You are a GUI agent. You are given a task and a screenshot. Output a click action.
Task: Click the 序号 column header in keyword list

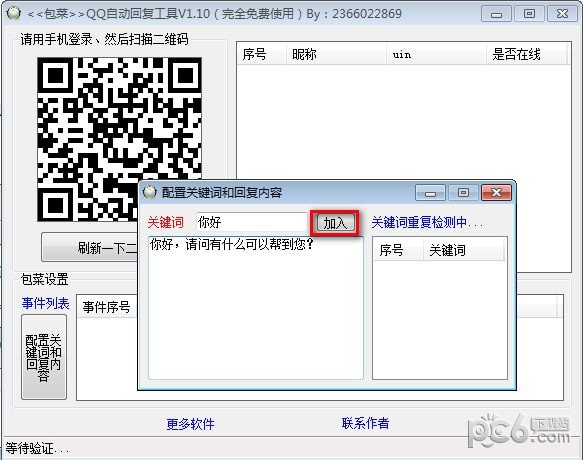(x=398, y=250)
